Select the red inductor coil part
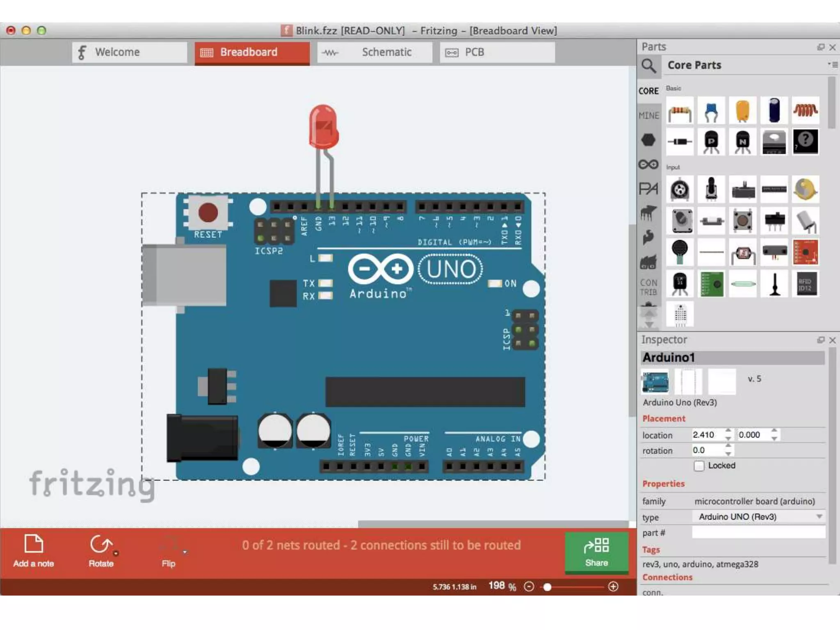This screenshot has width=840, height=630. [805, 111]
